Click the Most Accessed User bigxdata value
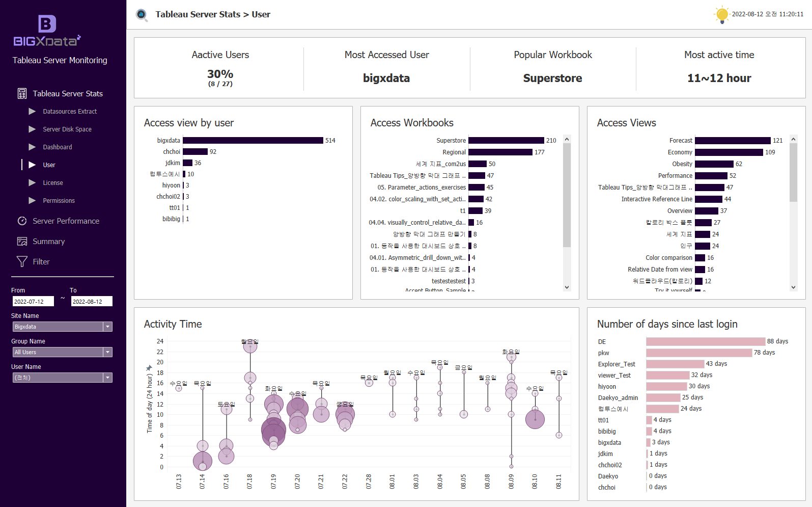This screenshot has width=812, height=507. coord(386,78)
